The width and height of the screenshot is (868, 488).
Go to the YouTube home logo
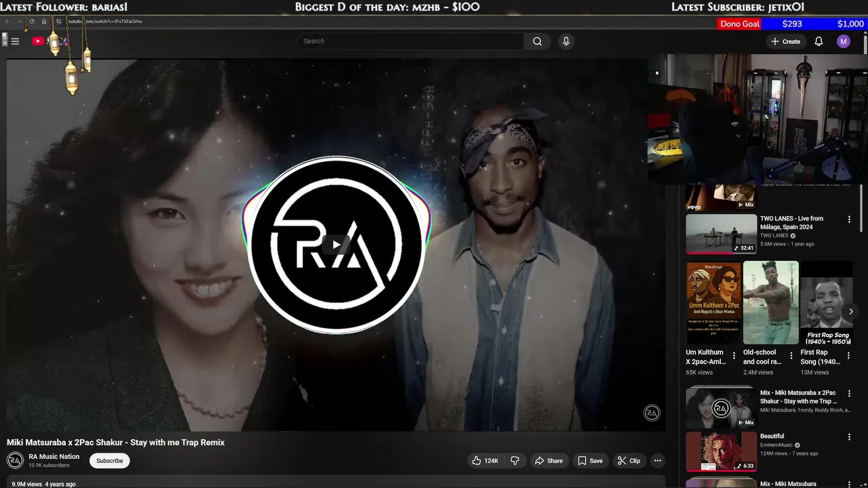coord(50,41)
